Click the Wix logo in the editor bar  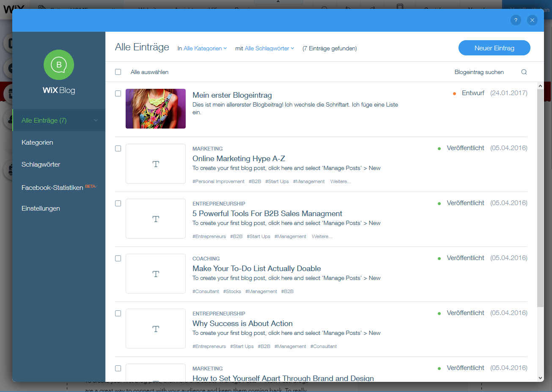pyautogui.click(x=14, y=8)
